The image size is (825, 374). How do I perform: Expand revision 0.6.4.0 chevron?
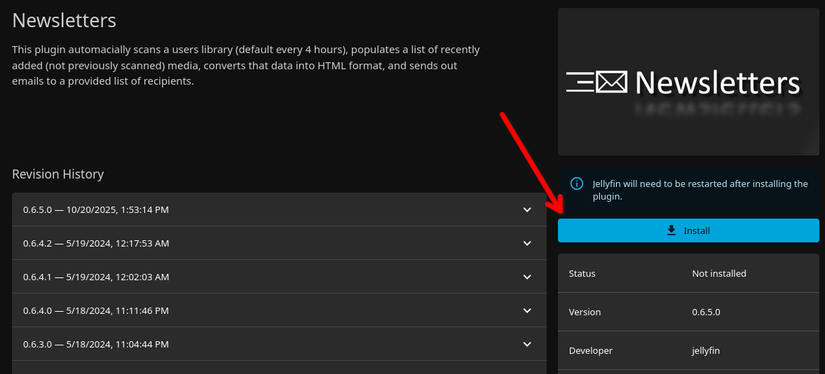527,311
